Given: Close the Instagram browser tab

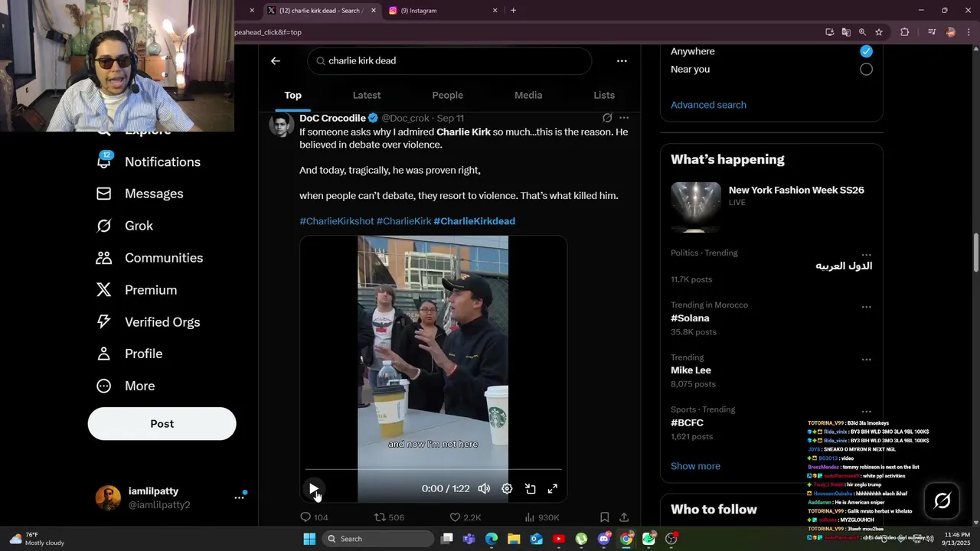Looking at the screenshot, I should [495, 11].
